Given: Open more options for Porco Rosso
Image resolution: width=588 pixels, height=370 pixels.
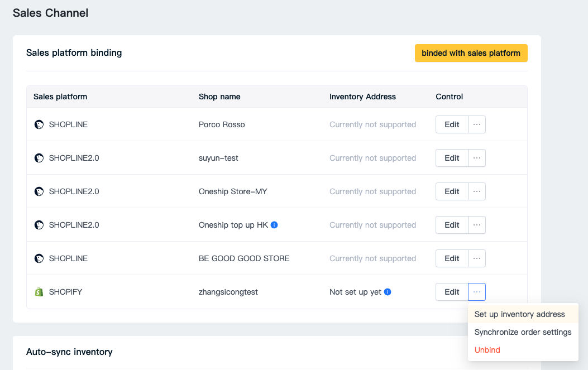Looking at the screenshot, I should point(477,124).
